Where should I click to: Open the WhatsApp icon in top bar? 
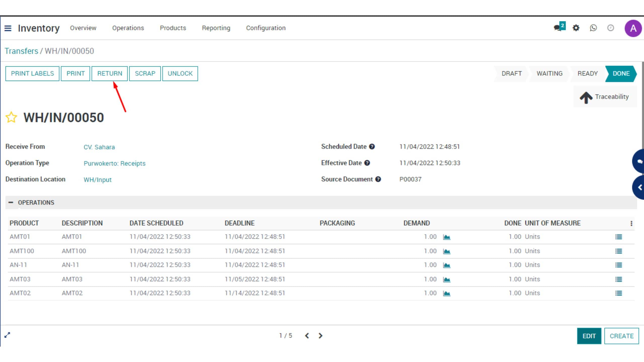coord(593,28)
